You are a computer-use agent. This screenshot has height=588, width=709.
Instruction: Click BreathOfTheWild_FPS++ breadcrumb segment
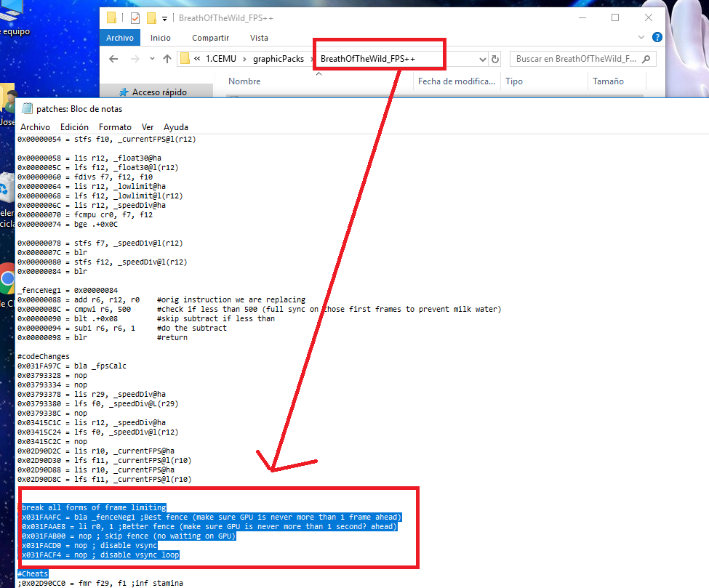click(368, 59)
